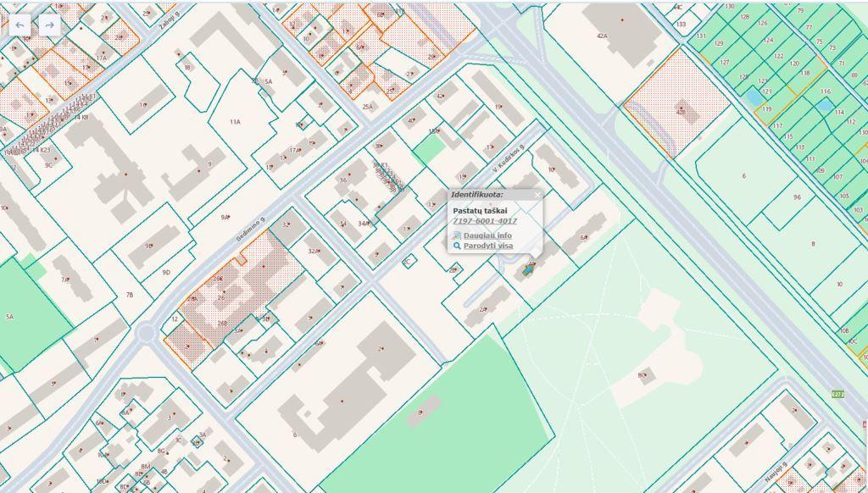Select the parcel labeled 7B
This screenshot has width=868, height=493.
pyautogui.click(x=129, y=295)
